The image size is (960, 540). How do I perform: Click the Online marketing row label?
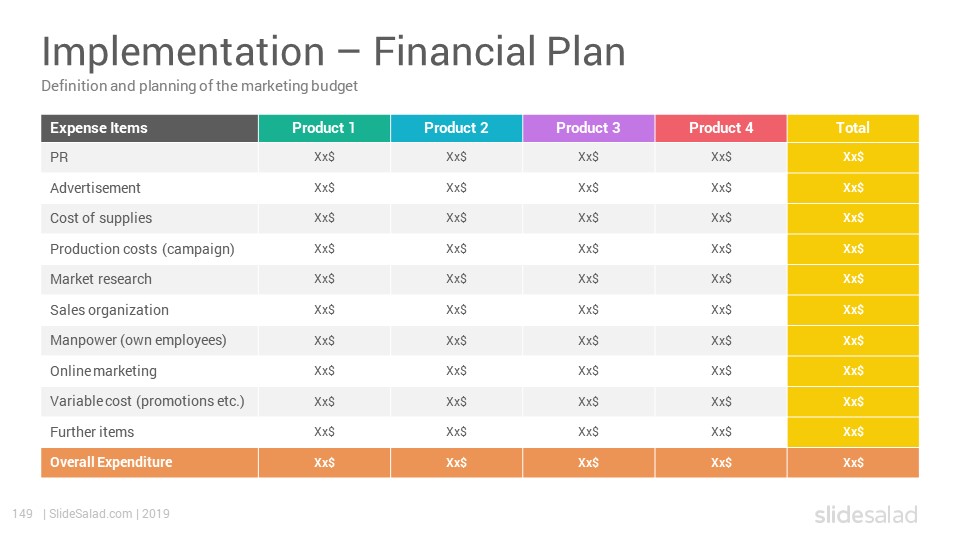(x=103, y=371)
